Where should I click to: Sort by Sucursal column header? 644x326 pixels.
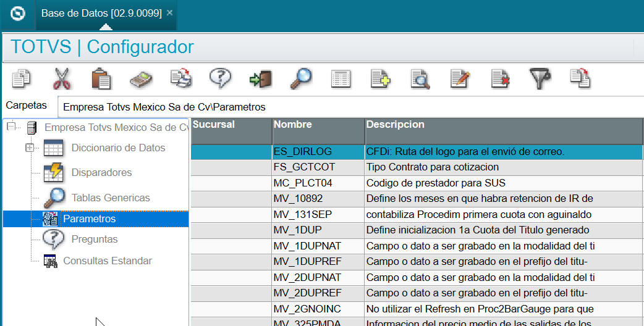231,131
